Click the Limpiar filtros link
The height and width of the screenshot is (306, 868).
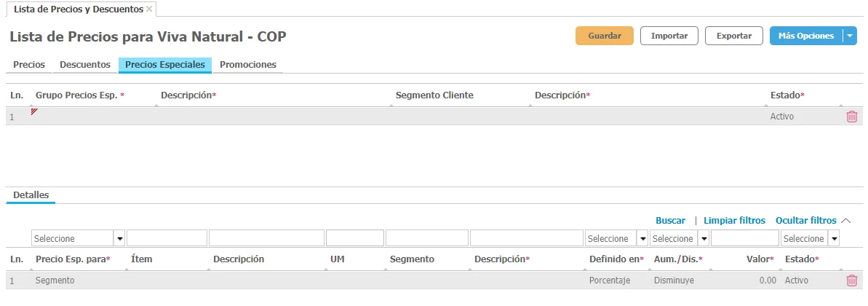pyautogui.click(x=734, y=220)
